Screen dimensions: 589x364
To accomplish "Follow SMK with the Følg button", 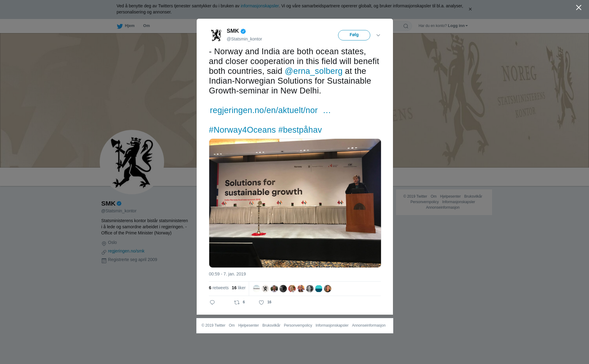I will pyautogui.click(x=354, y=35).
